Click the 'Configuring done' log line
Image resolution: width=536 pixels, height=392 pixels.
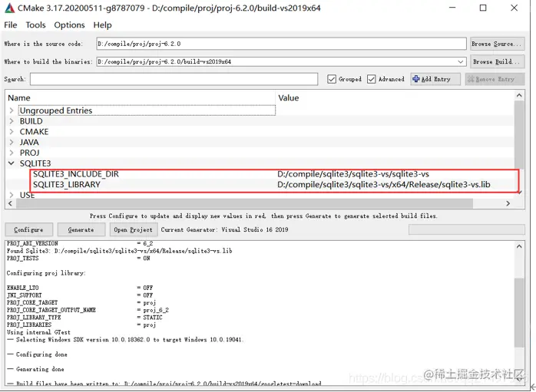37,354
